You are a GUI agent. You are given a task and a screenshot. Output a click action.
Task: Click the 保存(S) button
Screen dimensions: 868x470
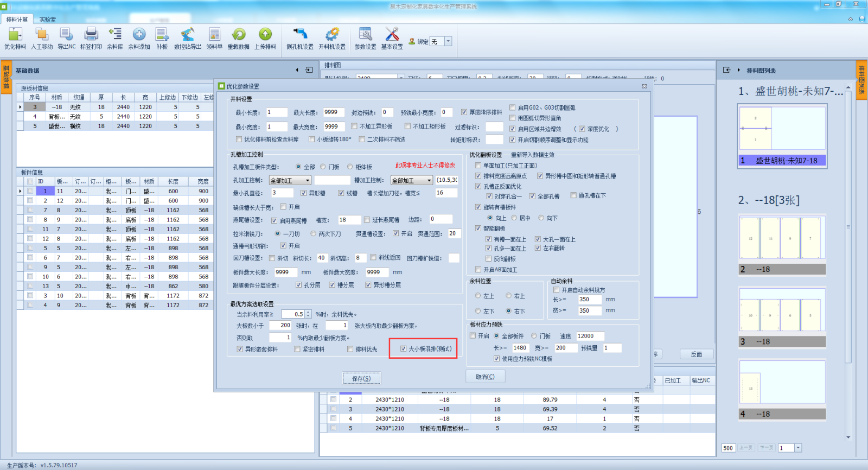click(361, 378)
